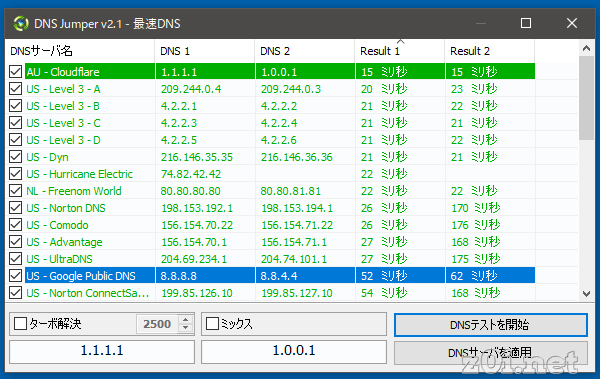Select US - Comodo server name
The image size is (600, 379).
pos(57,225)
